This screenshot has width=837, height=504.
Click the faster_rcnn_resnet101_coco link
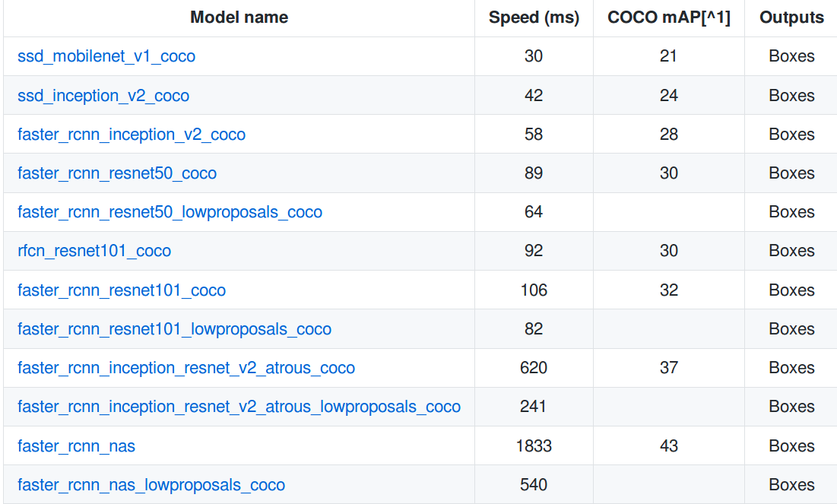pos(122,290)
